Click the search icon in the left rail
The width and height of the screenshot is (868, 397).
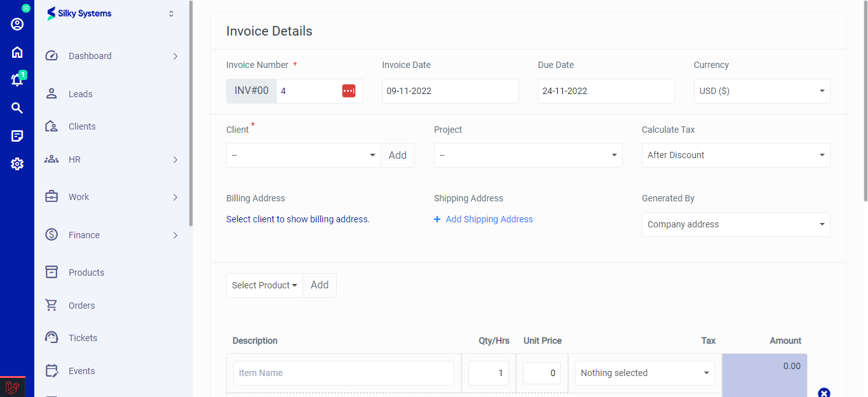tap(17, 107)
